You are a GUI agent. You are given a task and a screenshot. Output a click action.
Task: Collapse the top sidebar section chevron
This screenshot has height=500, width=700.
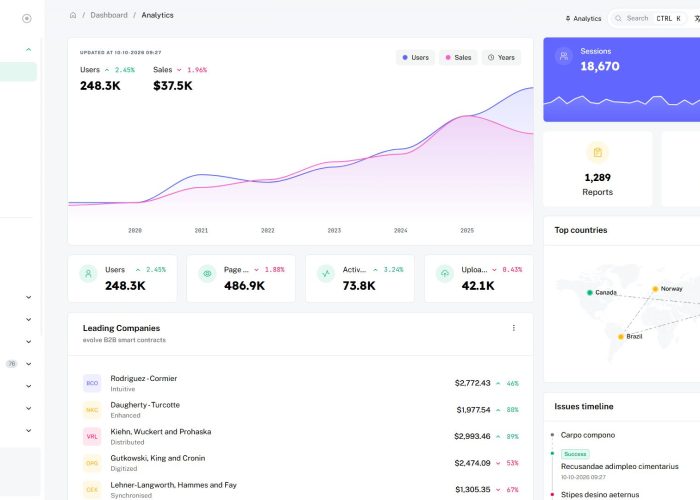coord(29,49)
